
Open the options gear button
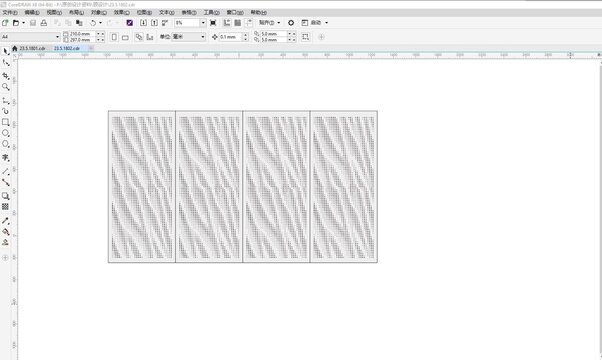[291, 23]
